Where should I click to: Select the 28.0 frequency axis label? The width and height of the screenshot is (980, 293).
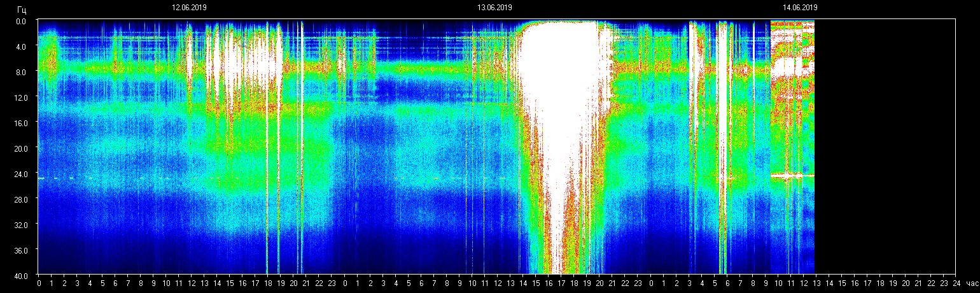point(22,199)
